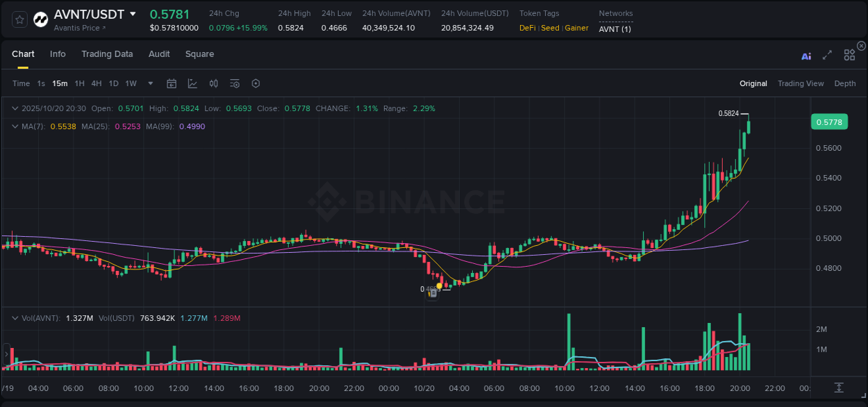
Task: Open the Depth chart view
Action: tap(845, 83)
